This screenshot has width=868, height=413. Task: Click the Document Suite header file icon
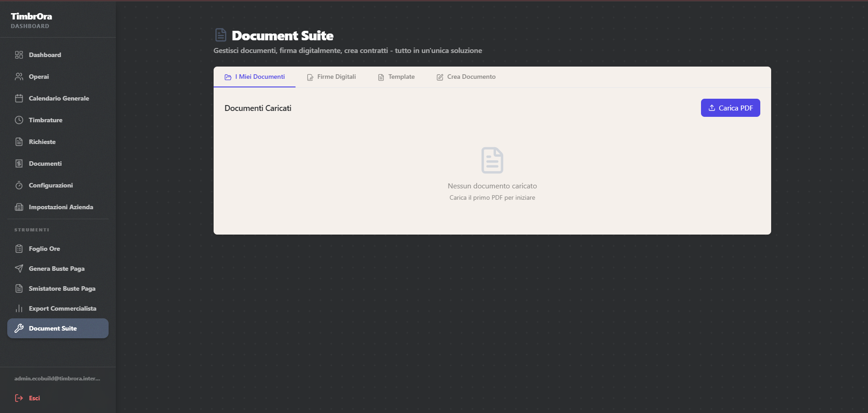point(221,35)
